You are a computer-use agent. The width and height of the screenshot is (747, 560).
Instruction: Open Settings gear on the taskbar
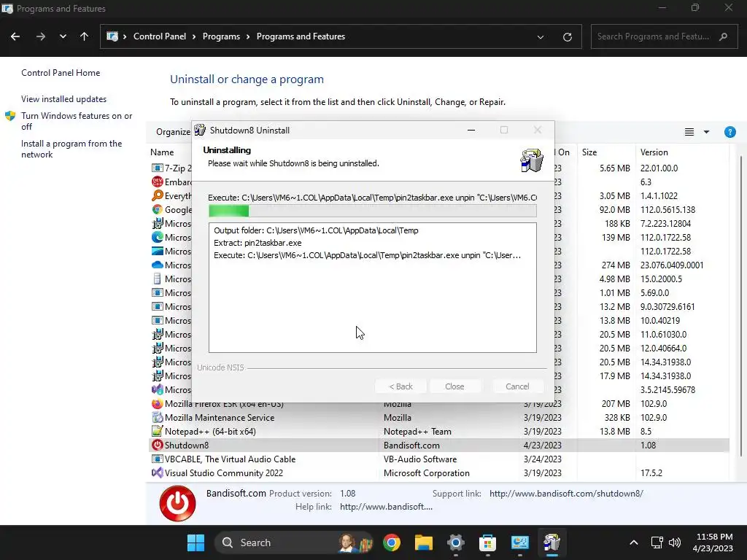click(455, 542)
